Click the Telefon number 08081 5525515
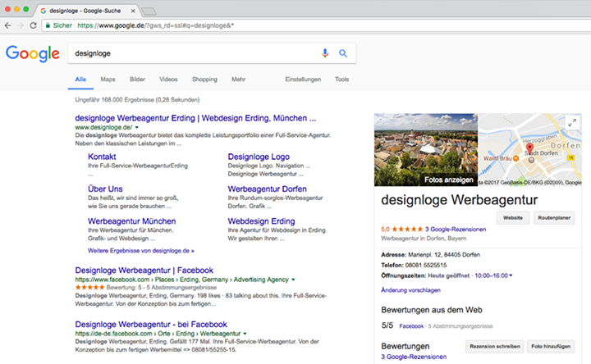Viewport: 591px width, 364px height. [x=426, y=265]
